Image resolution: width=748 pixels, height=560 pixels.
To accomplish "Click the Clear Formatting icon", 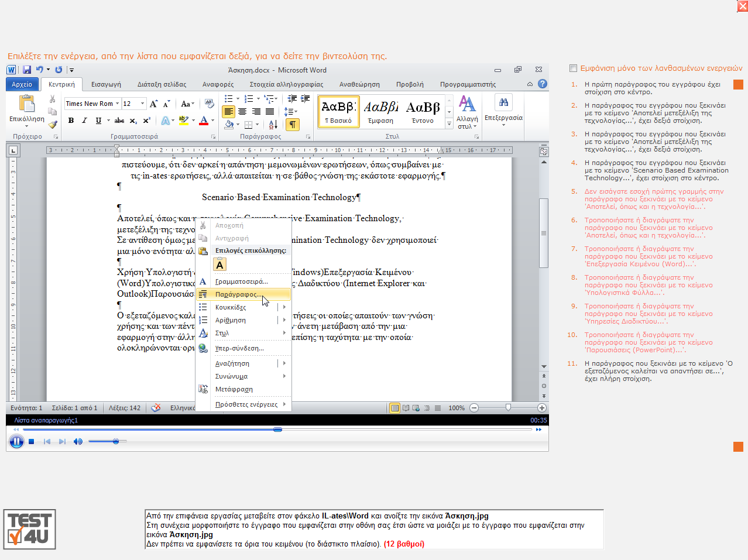I will point(209,104).
